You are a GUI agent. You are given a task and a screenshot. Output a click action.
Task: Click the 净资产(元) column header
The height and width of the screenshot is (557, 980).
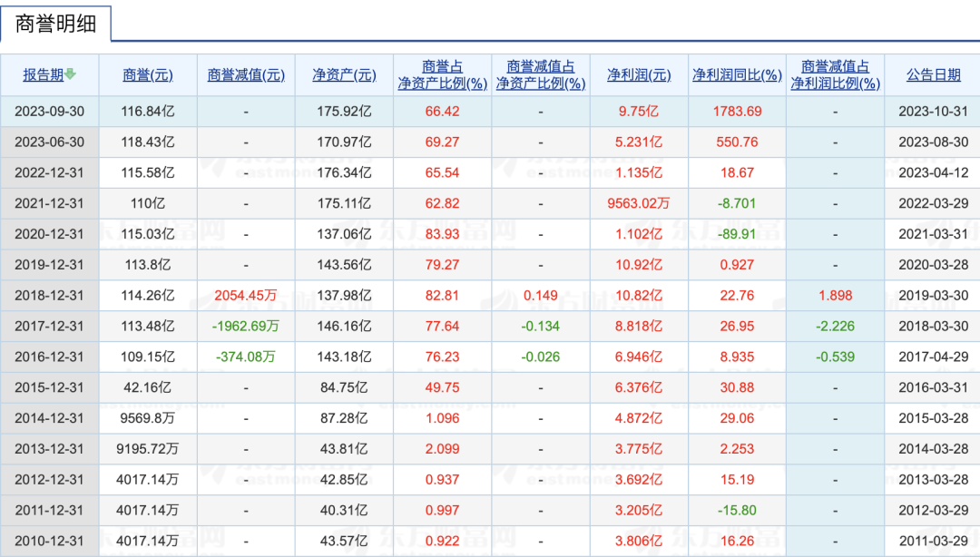tap(344, 75)
